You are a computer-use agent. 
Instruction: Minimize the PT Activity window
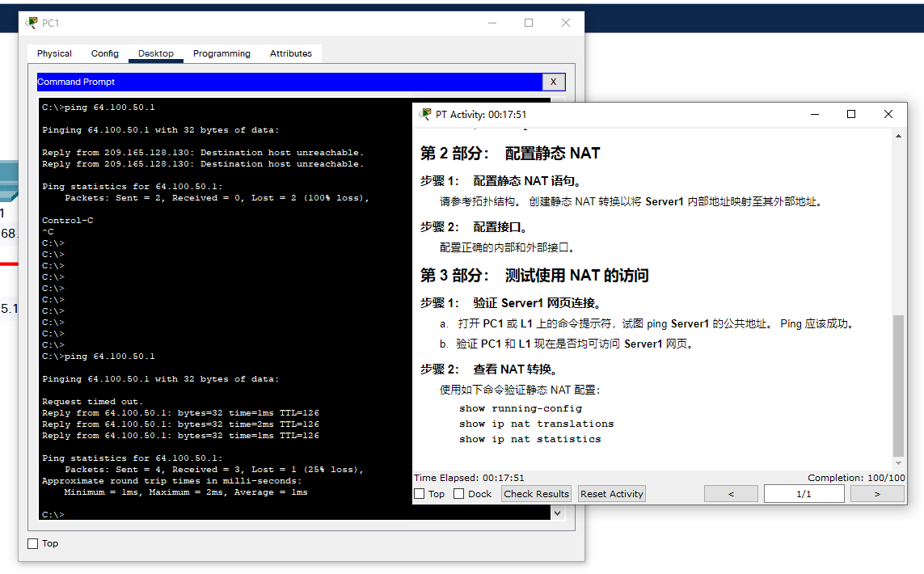814,114
